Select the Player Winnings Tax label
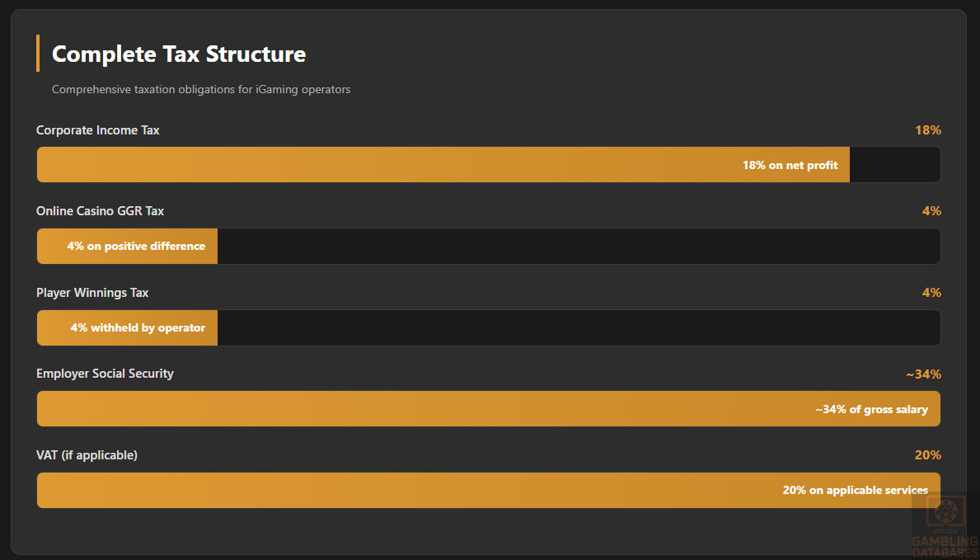The height and width of the screenshot is (560, 980). click(92, 293)
